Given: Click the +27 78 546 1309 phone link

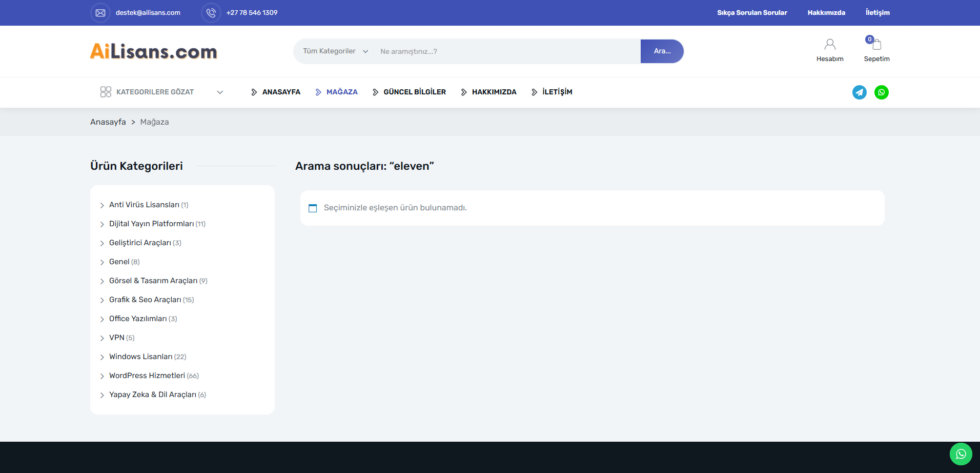Looking at the screenshot, I should pos(252,13).
